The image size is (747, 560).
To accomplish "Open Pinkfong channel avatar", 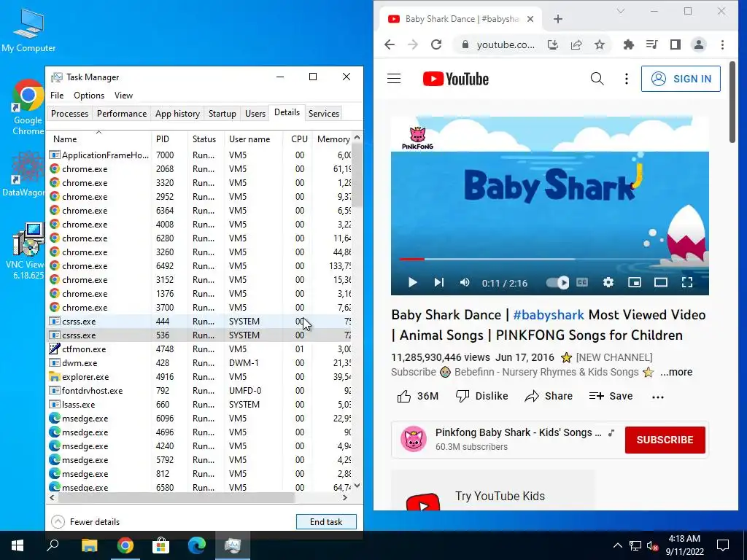I will [413, 439].
